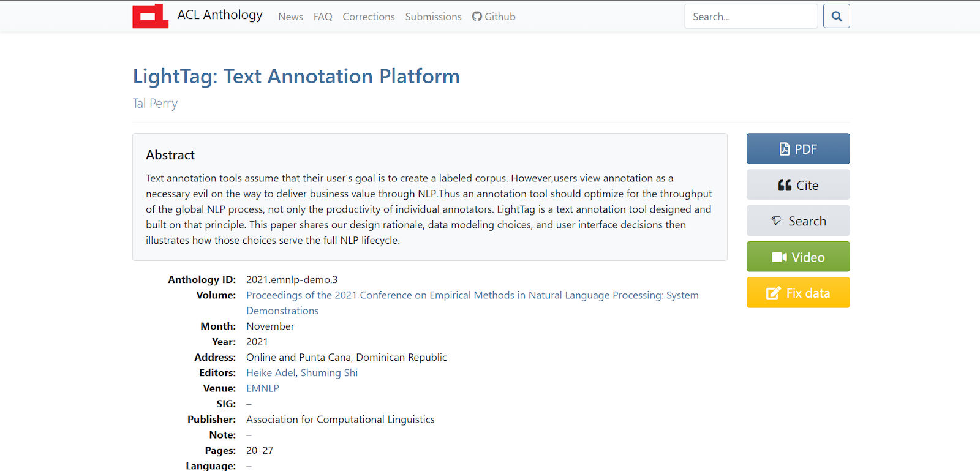Screen dimensions: 980x471
Task: Open the EMNLP venue link
Action: pos(263,388)
